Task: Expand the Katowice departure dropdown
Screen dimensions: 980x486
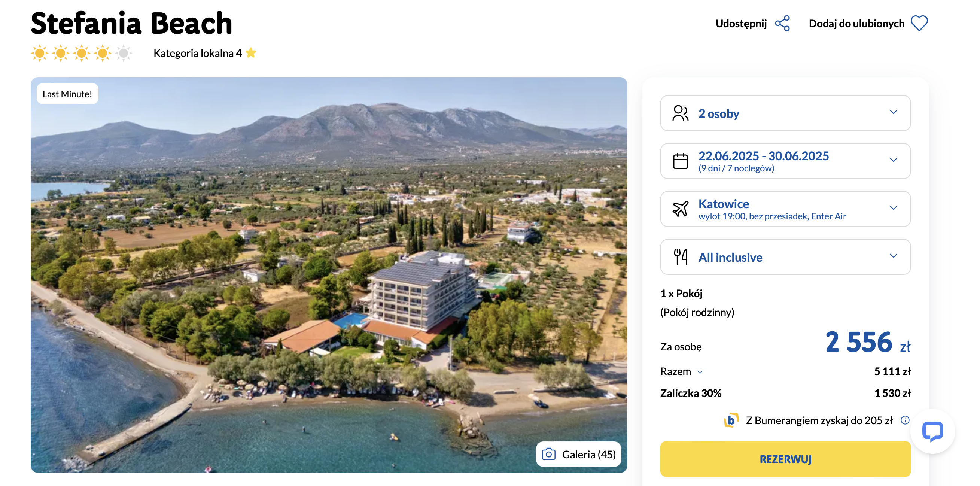Action: [785, 209]
